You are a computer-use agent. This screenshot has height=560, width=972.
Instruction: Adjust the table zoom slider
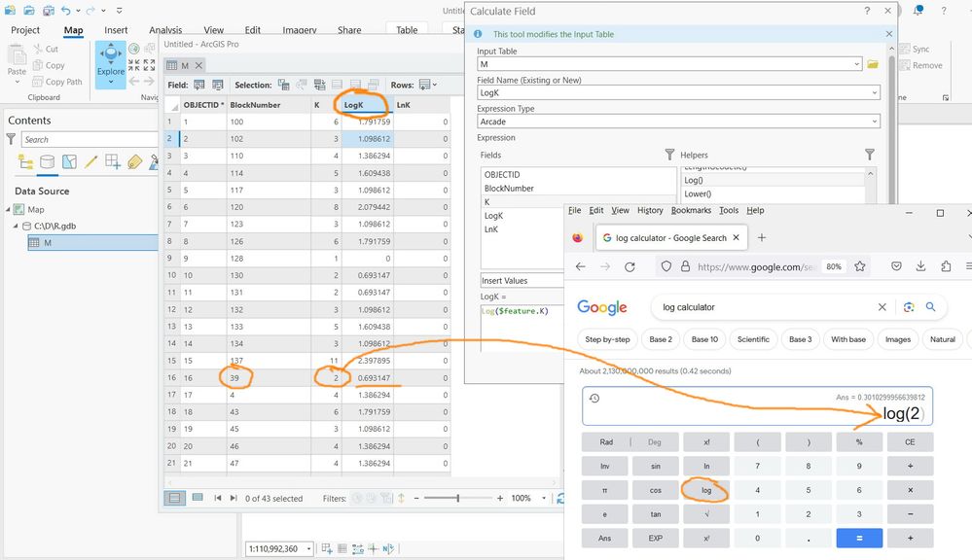pos(457,498)
